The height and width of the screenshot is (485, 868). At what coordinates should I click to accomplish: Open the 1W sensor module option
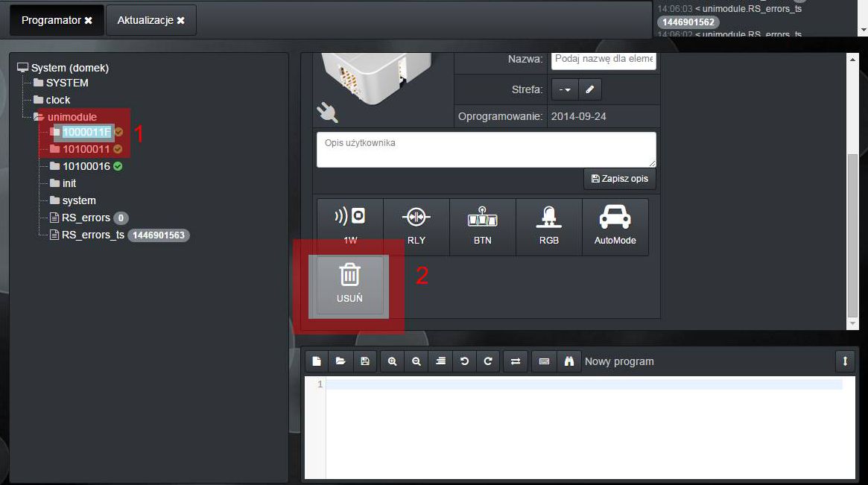point(350,226)
